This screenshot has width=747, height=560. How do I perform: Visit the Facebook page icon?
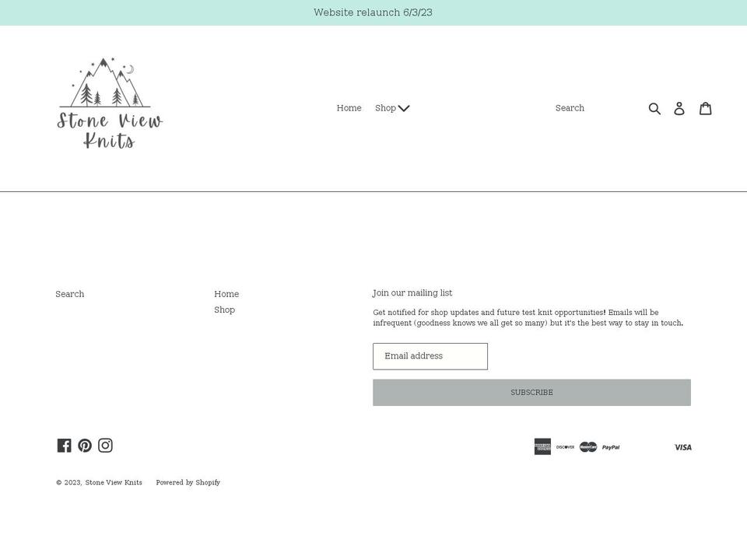click(x=65, y=445)
